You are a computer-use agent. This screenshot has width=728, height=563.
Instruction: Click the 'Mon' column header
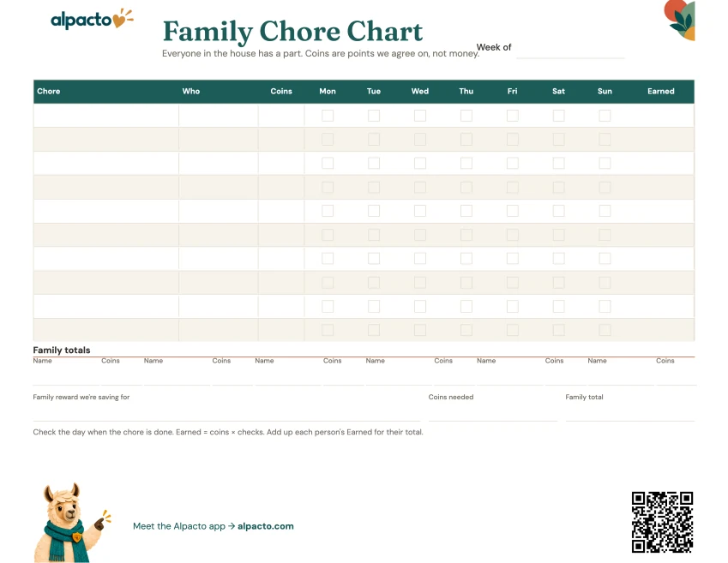pos(328,91)
